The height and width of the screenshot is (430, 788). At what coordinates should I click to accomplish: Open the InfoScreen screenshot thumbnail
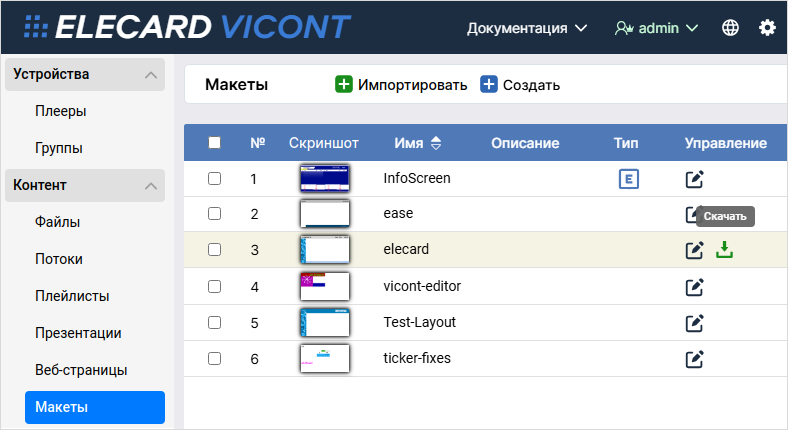click(x=325, y=178)
